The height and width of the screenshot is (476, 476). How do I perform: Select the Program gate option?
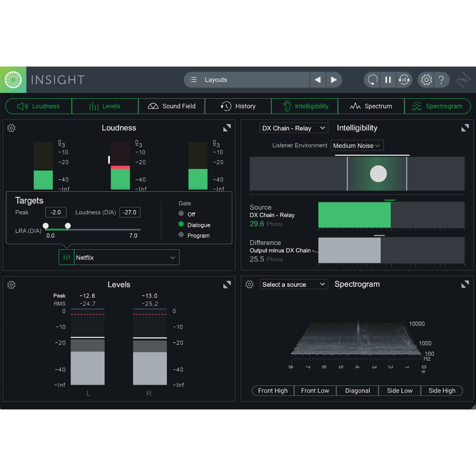[x=181, y=235]
